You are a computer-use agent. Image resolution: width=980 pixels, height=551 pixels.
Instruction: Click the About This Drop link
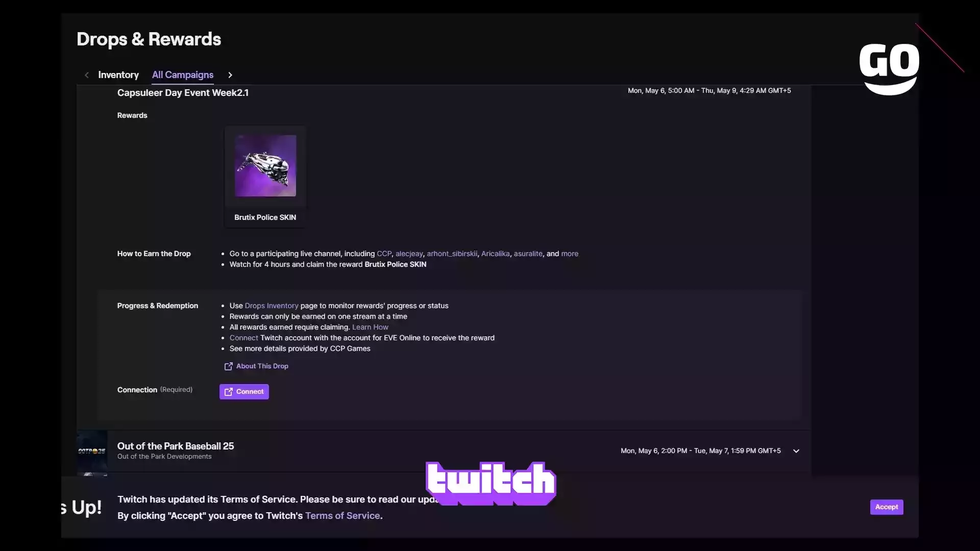(x=262, y=366)
